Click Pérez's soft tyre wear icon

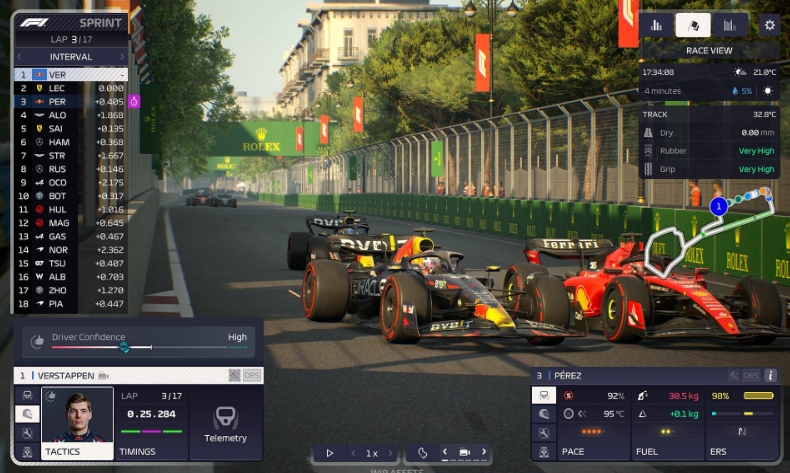pyautogui.click(x=568, y=396)
